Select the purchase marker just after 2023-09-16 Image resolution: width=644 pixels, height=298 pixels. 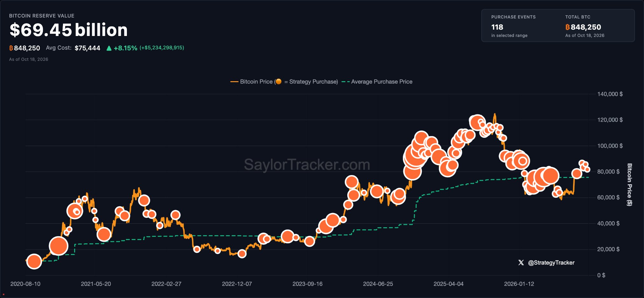coord(309,241)
